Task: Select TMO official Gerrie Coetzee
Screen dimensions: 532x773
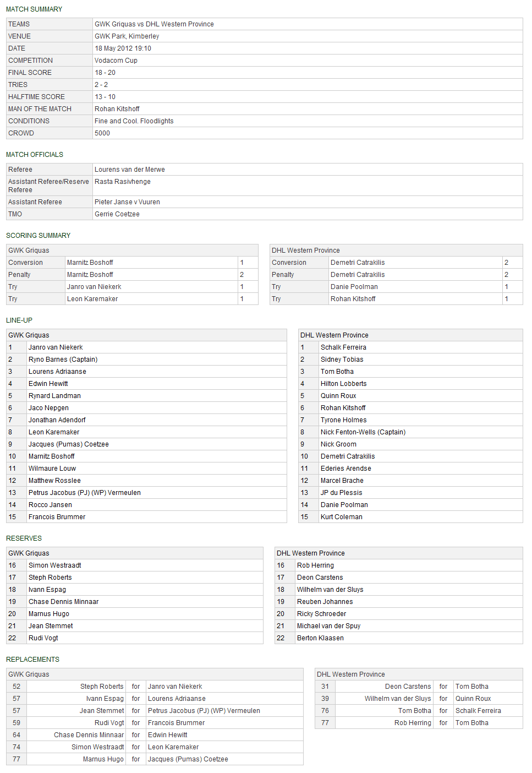Action: [117, 214]
